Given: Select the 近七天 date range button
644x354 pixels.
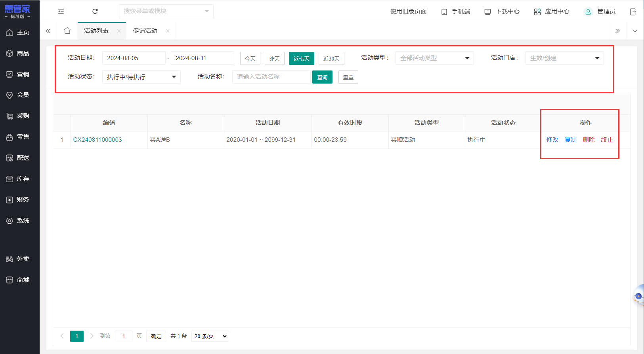Looking at the screenshot, I should pos(302,59).
